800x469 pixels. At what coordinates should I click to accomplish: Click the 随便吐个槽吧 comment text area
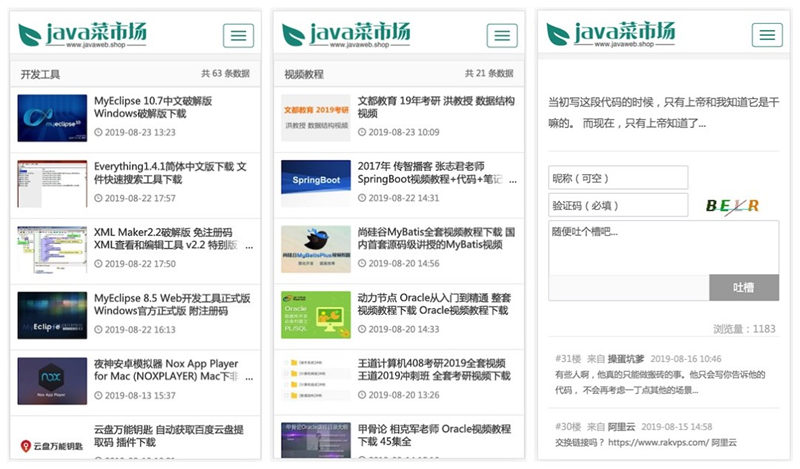(664, 248)
